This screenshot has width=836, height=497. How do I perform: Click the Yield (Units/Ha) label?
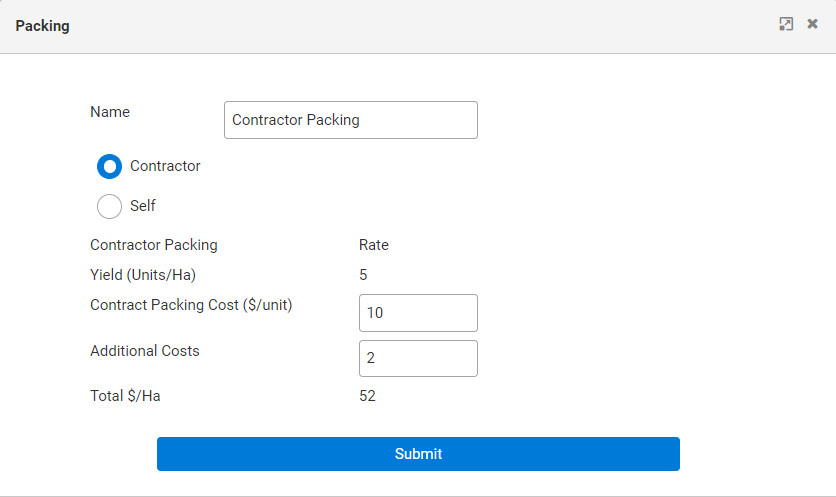coord(150,275)
